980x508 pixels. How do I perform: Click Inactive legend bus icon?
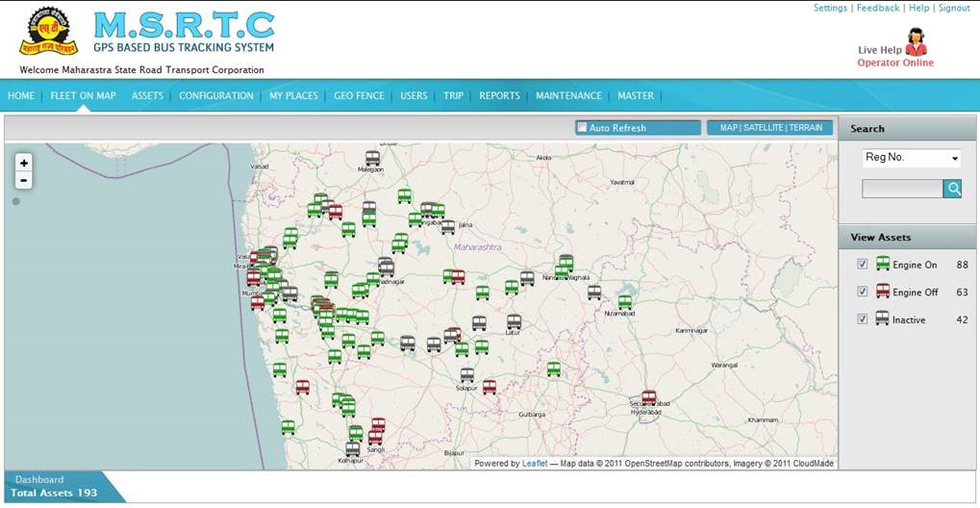(x=883, y=318)
